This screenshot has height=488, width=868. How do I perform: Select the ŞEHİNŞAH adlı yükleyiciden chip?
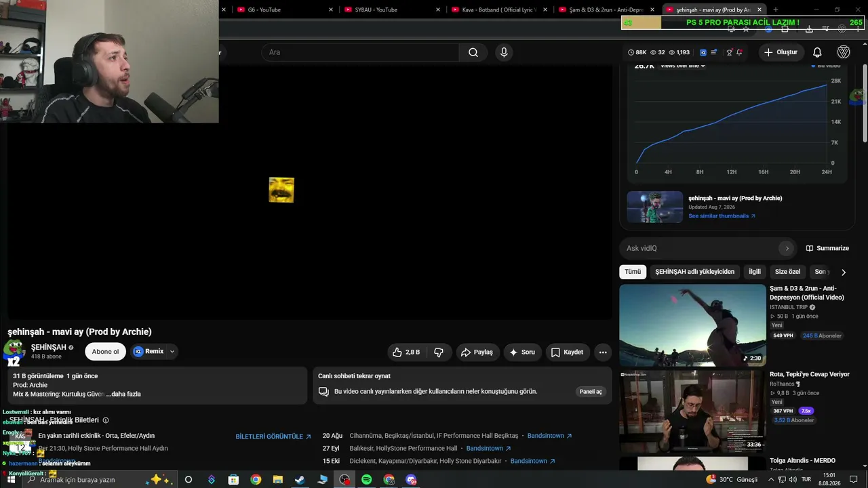[x=694, y=272]
